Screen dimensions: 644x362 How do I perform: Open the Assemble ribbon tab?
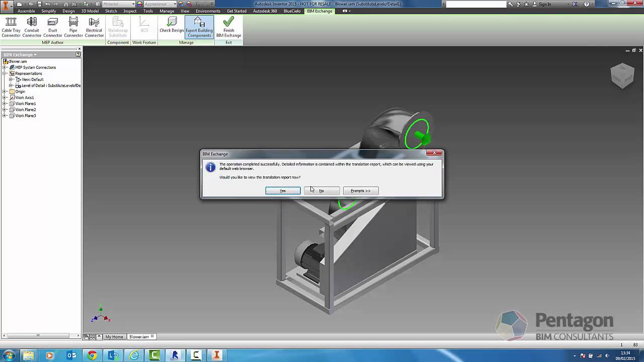click(x=26, y=11)
